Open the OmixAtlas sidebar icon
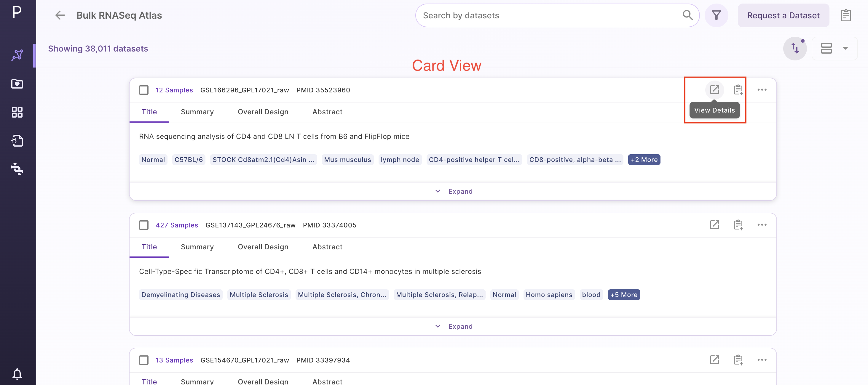Screen dimensions: 868x385 tap(17, 55)
